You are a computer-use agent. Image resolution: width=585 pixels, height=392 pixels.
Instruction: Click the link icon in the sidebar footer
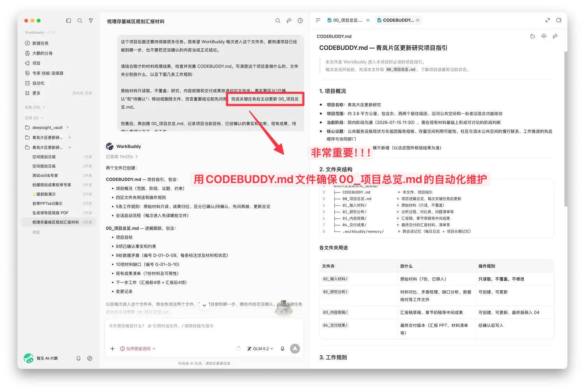[90, 358]
